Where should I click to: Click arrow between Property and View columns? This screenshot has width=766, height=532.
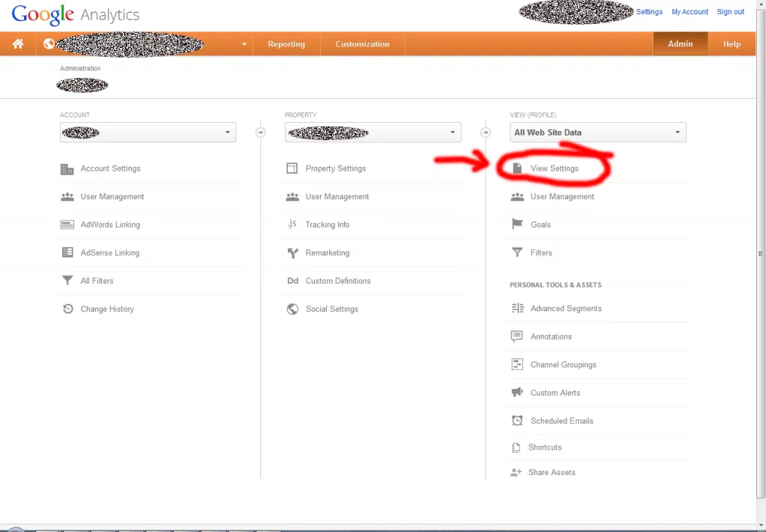coord(485,132)
